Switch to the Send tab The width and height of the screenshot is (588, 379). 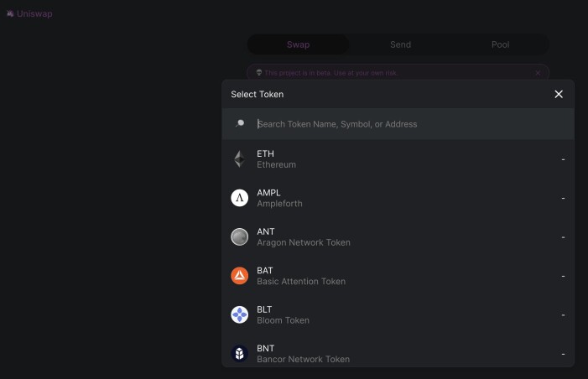point(400,44)
